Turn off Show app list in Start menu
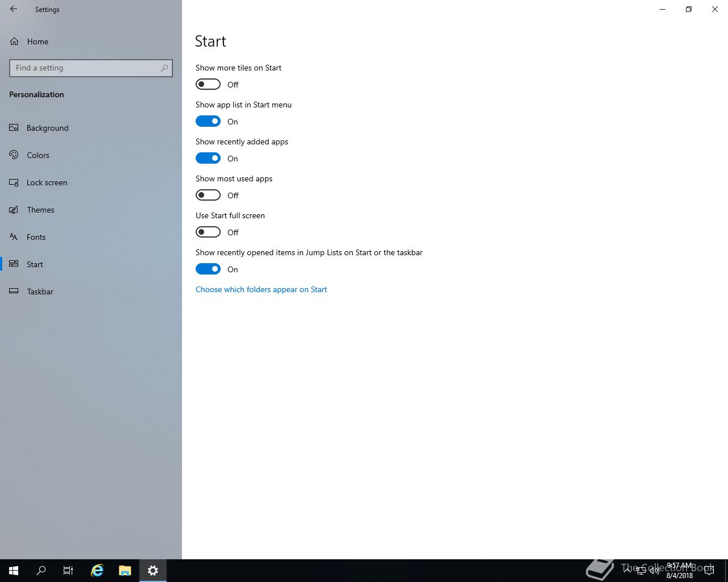Viewport: 728px width, 582px height. (208, 121)
